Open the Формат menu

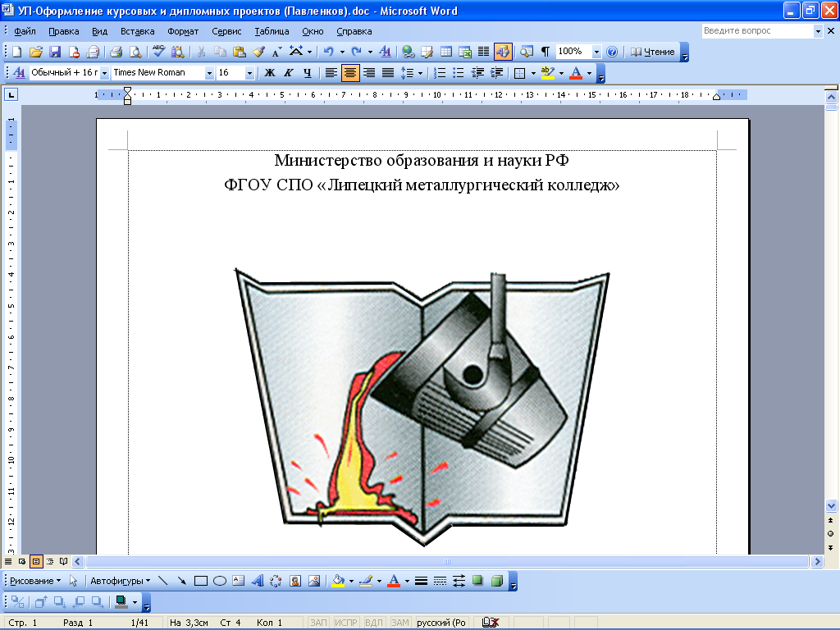[x=182, y=31]
